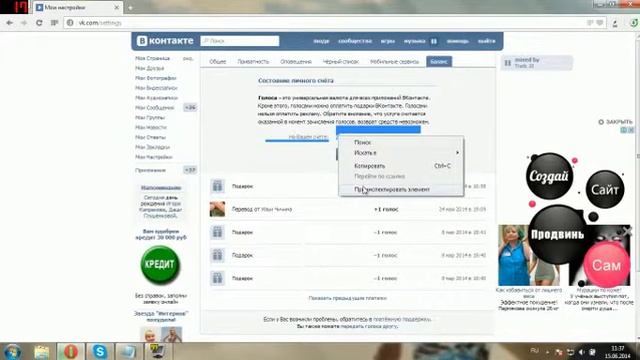Go back using the browser back arrow
The width and height of the screenshot is (640, 360).
tap(9, 23)
